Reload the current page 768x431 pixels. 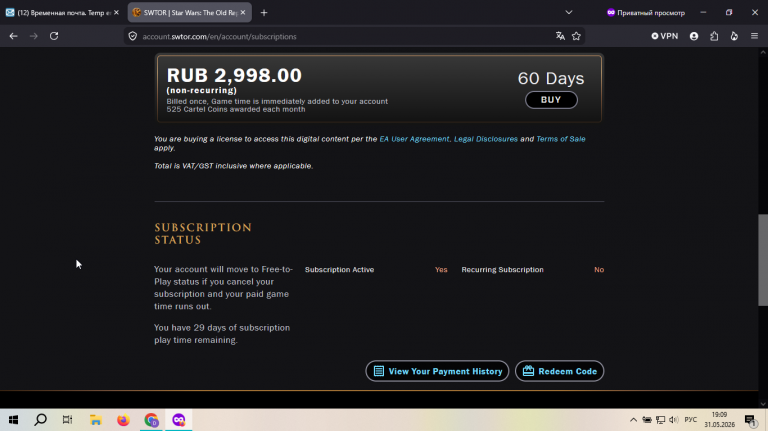pos(54,36)
